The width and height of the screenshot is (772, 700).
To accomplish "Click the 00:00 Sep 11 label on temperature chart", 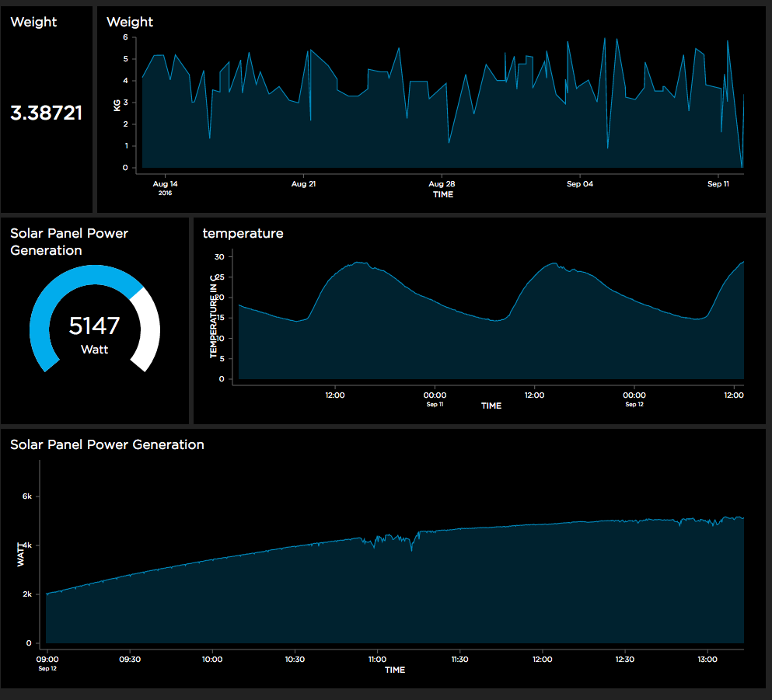I will pyautogui.click(x=435, y=399).
